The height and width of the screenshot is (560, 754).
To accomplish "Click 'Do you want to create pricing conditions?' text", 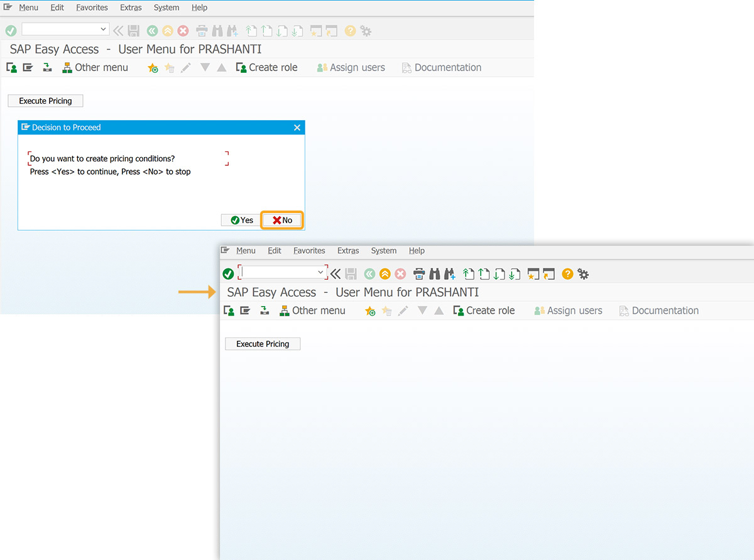I will 102,159.
